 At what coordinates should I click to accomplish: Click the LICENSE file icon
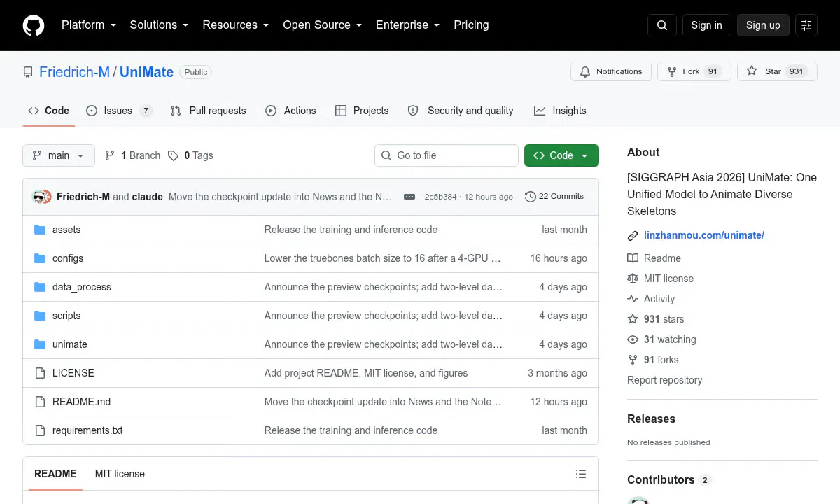[x=40, y=373]
